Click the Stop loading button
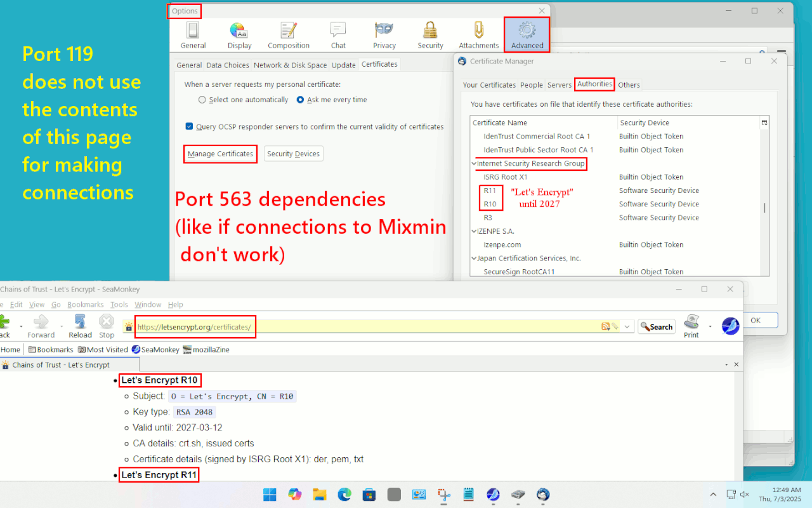Image resolution: width=812 pixels, height=508 pixels. (x=107, y=326)
